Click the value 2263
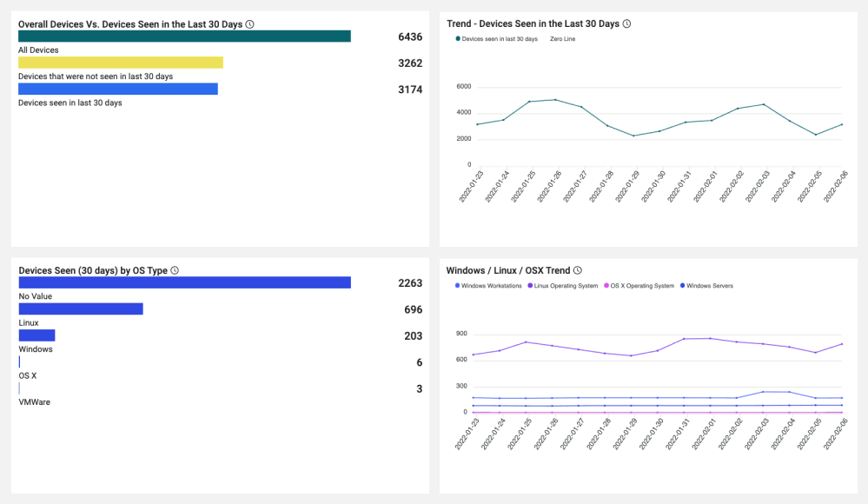 pyautogui.click(x=410, y=283)
